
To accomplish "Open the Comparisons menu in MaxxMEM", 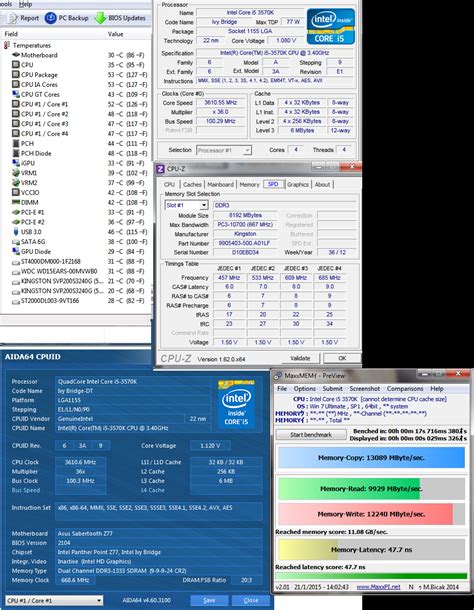I will [405, 389].
